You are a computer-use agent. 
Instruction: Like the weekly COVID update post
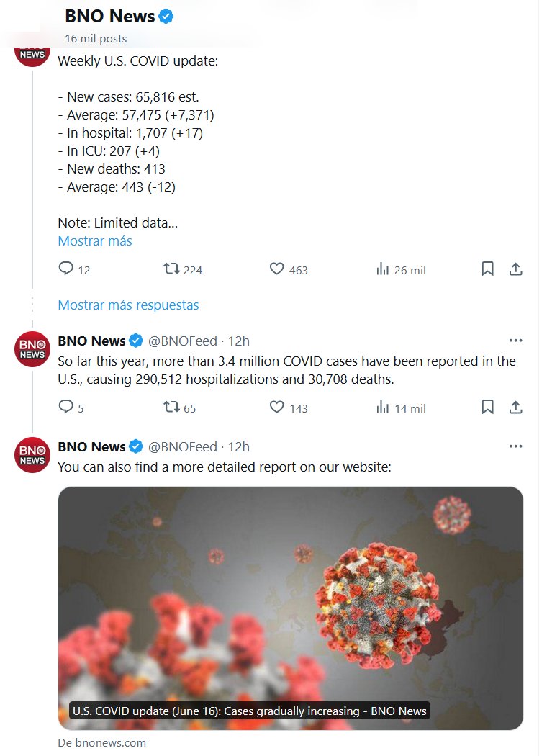pyautogui.click(x=277, y=269)
